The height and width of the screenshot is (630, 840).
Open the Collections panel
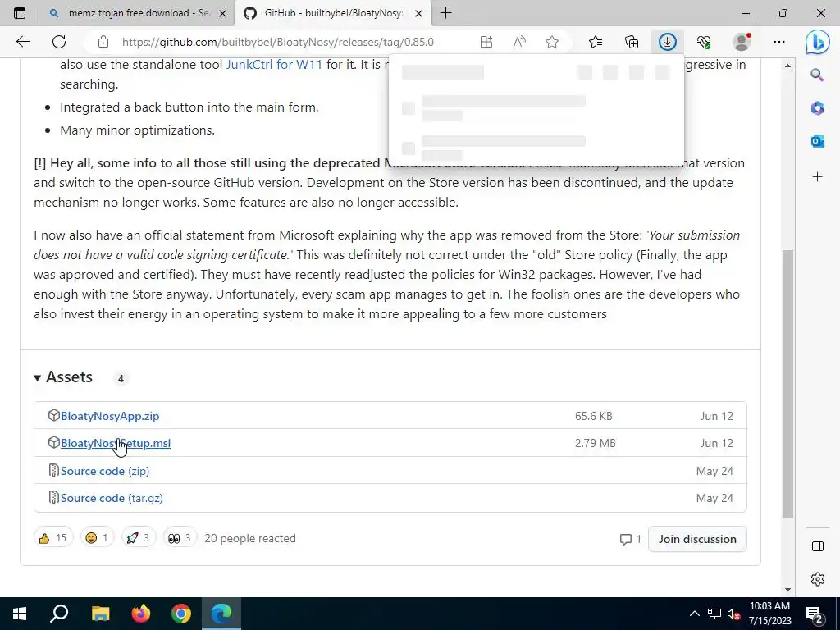(632, 42)
